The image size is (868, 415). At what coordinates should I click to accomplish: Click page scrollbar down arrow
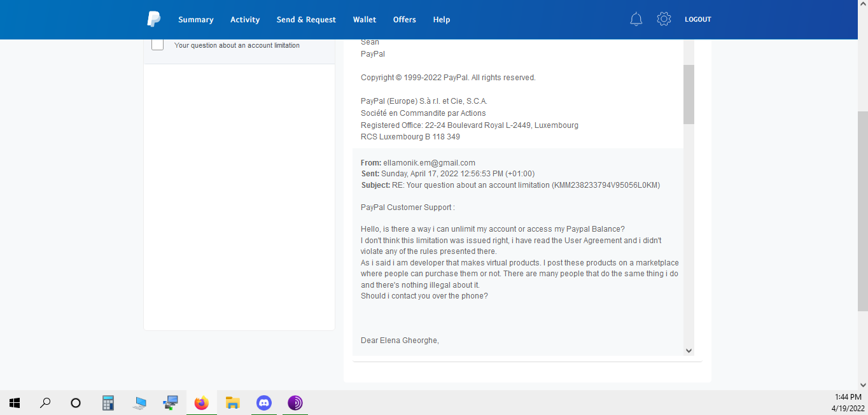863,384
